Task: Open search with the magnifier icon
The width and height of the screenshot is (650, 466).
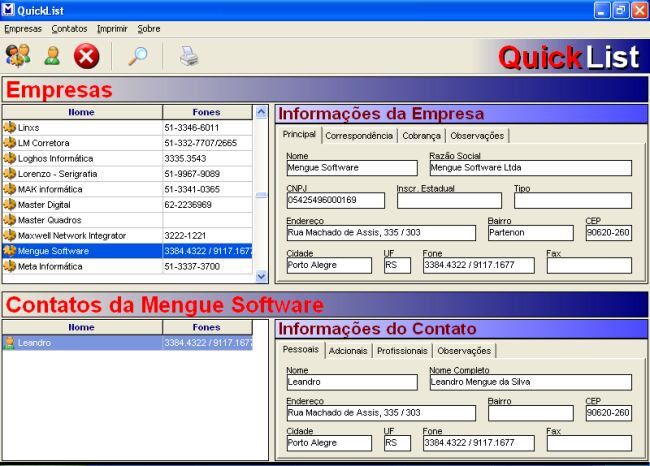Action: (x=138, y=56)
